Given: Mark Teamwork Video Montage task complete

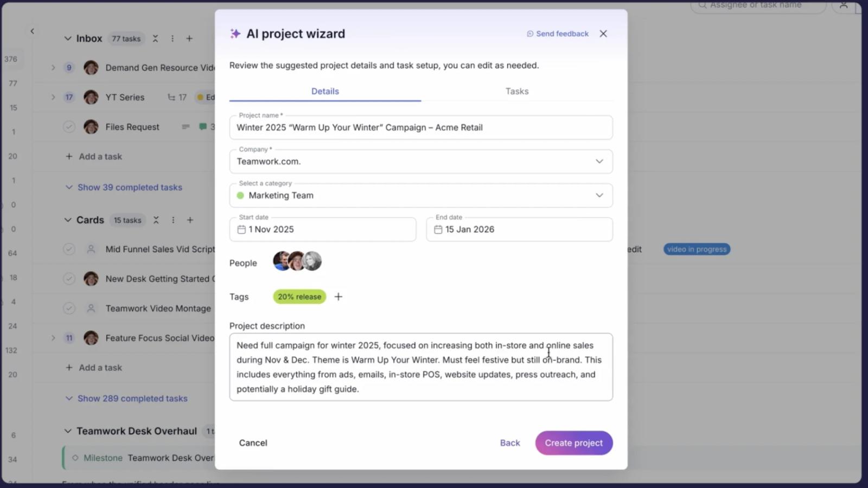Looking at the screenshot, I should (69, 309).
